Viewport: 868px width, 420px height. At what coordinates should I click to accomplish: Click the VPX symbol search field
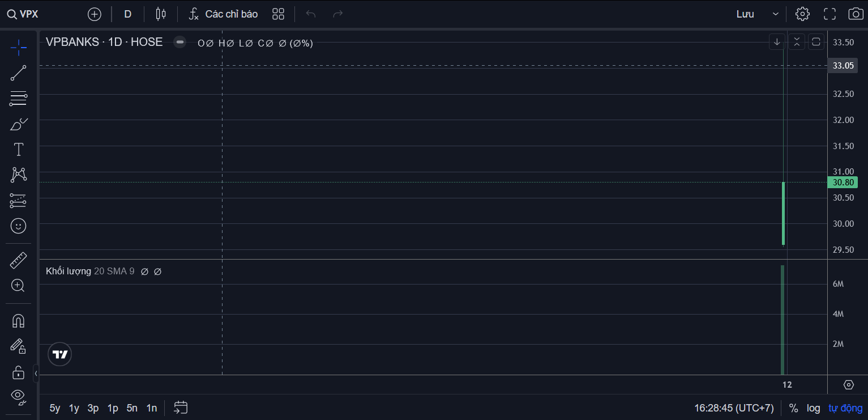pos(24,14)
